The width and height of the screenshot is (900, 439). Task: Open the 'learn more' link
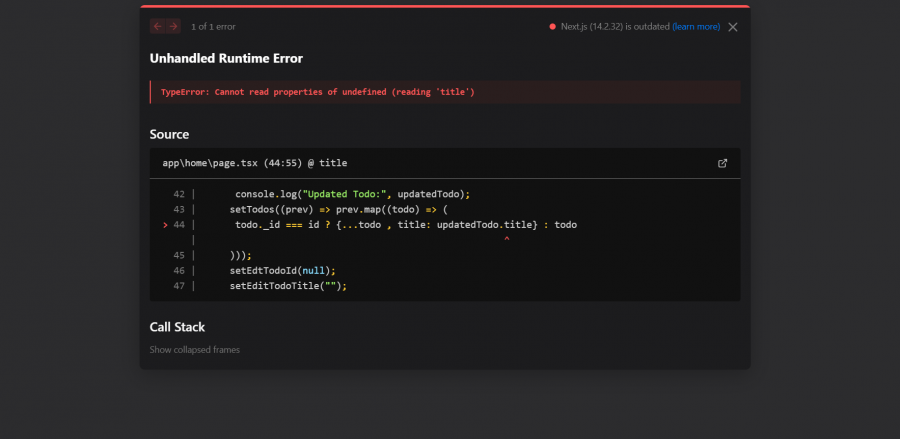[696, 27]
